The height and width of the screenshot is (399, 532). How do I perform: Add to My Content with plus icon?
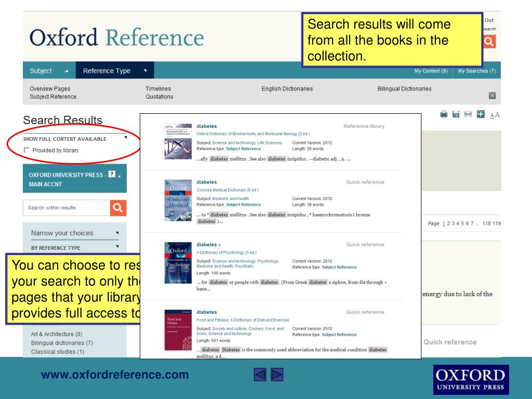pyautogui.click(x=481, y=114)
